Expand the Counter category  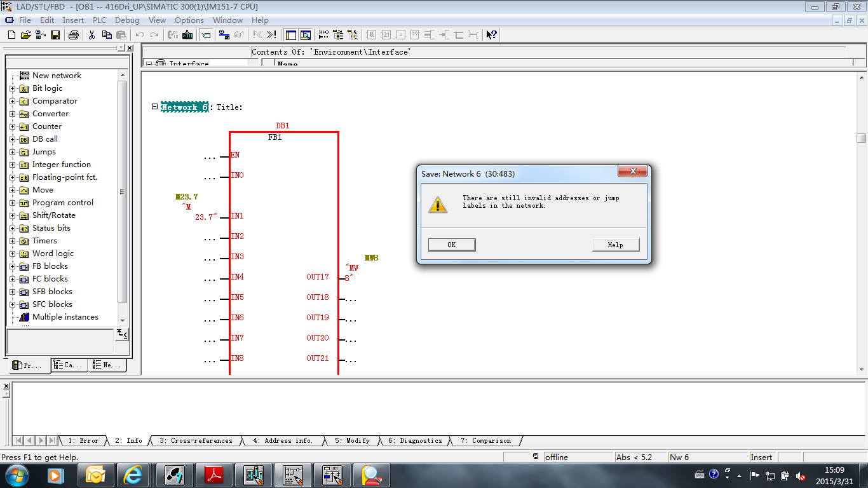click(x=12, y=126)
